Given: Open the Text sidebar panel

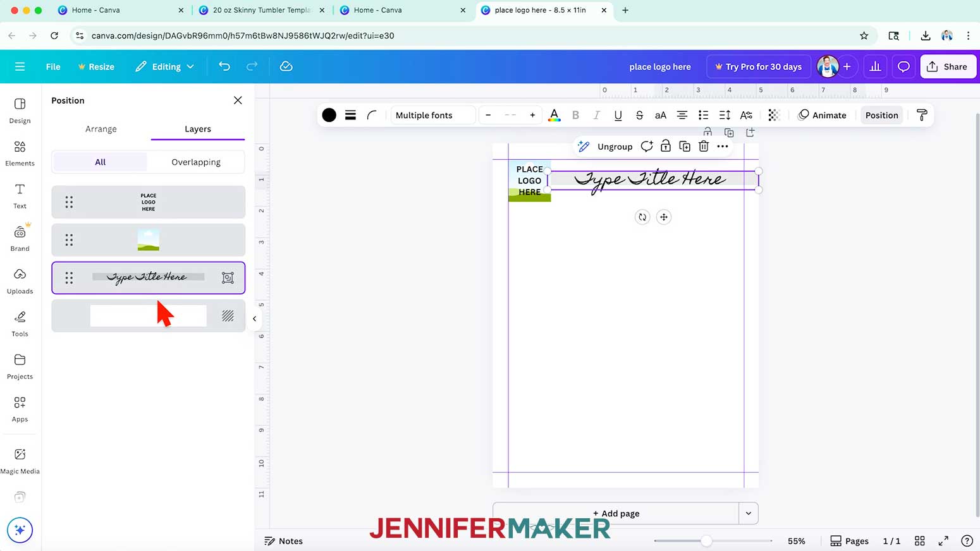Looking at the screenshot, I should (x=20, y=197).
